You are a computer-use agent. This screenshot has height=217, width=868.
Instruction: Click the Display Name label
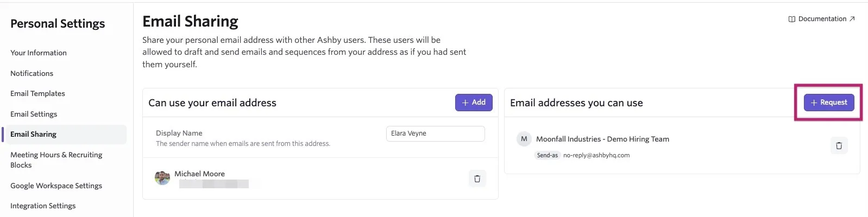click(179, 133)
